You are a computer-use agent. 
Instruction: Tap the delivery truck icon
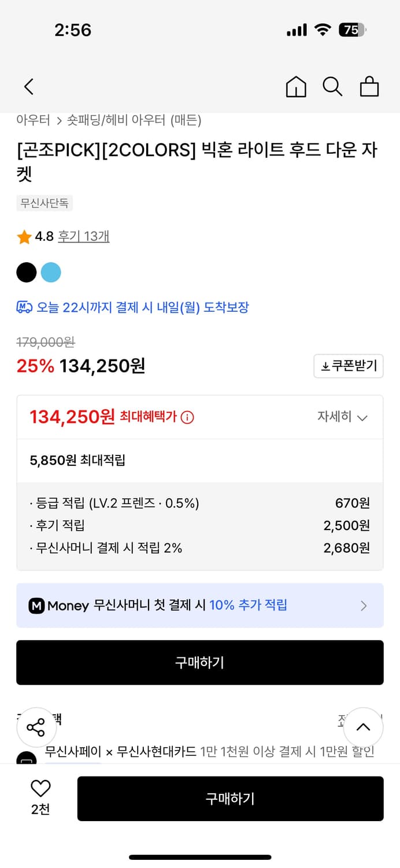24,307
